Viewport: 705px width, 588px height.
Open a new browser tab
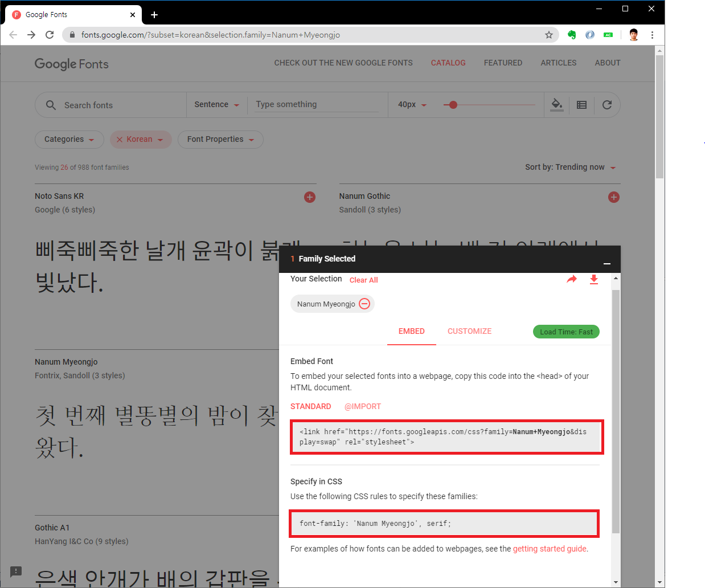(x=154, y=15)
